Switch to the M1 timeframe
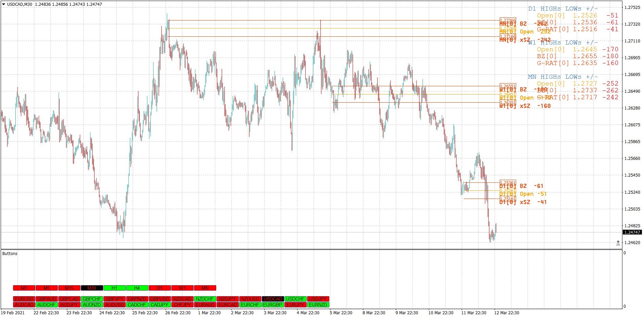Screen dimensions: 644x317 point(24,288)
